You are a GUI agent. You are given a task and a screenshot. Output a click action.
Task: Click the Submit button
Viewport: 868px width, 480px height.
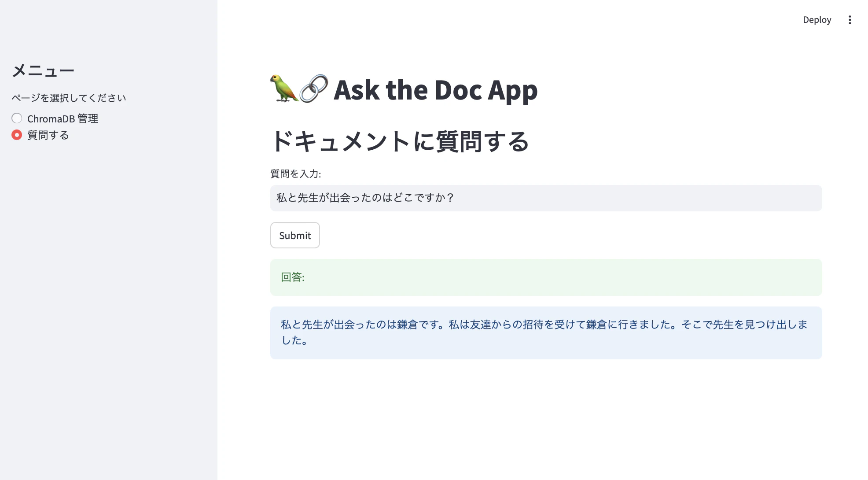pyautogui.click(x=295, y=235)
